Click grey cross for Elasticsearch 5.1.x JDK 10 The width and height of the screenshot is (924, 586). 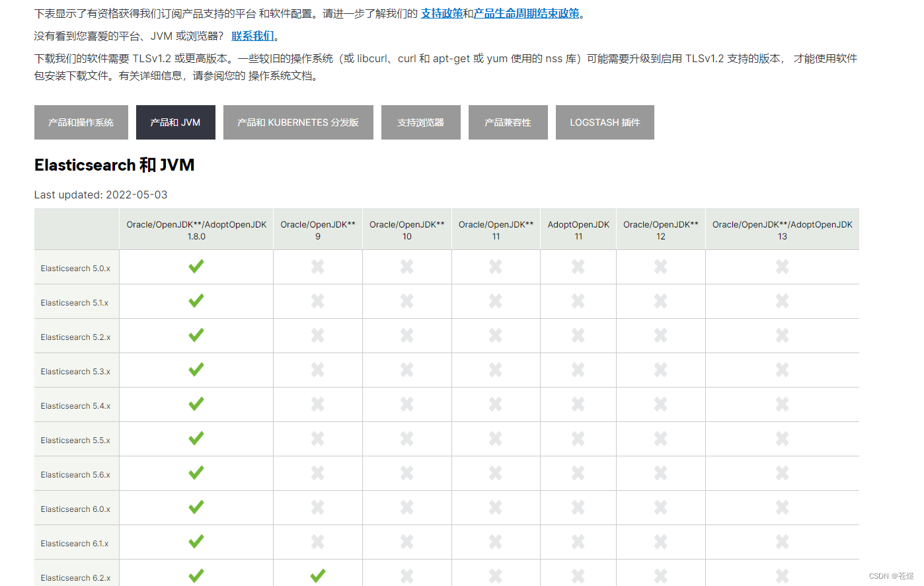407,301
